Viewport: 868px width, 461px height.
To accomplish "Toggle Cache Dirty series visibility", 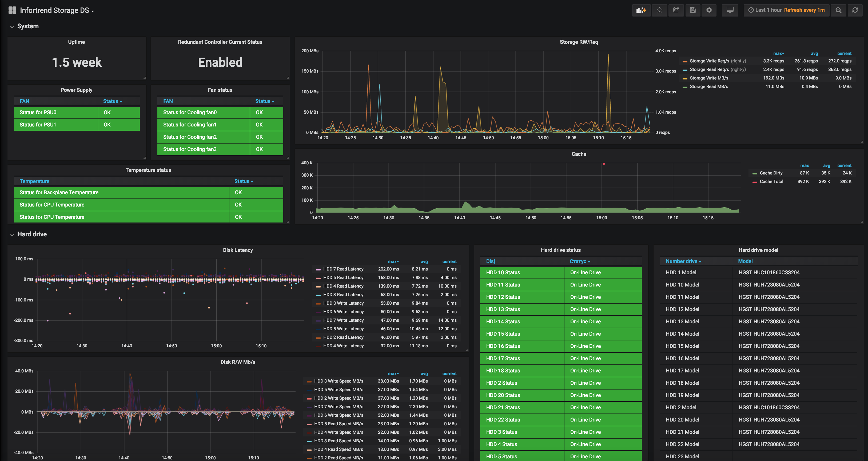I will pos(771,173).
